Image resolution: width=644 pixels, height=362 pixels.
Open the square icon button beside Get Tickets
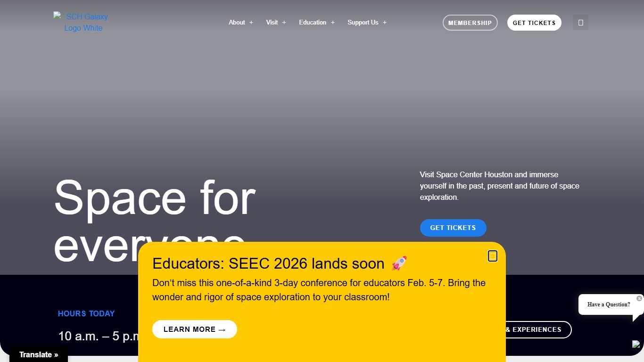580,23
